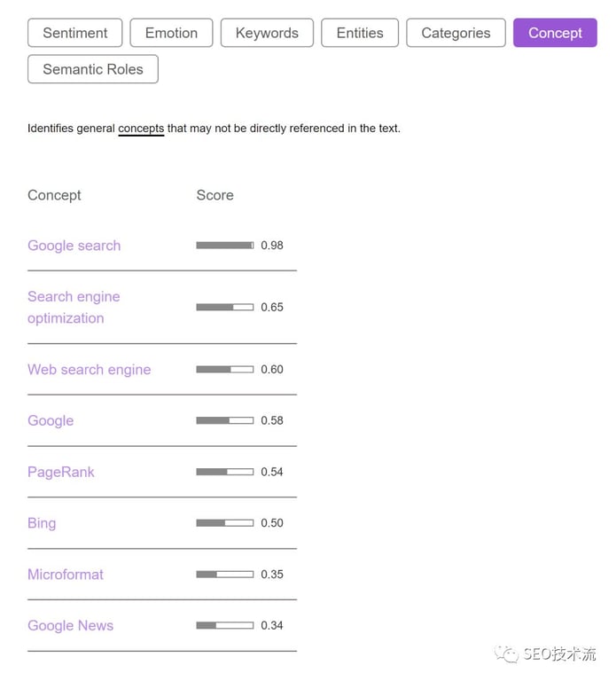
Task: Open the Google concept link
Action: tap(51, 421)
